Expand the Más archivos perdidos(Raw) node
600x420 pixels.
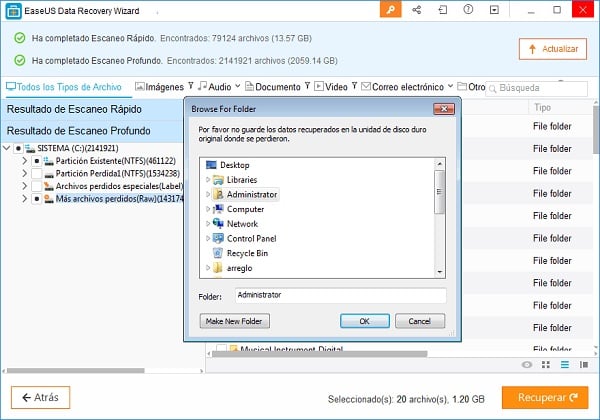[24, 199]
